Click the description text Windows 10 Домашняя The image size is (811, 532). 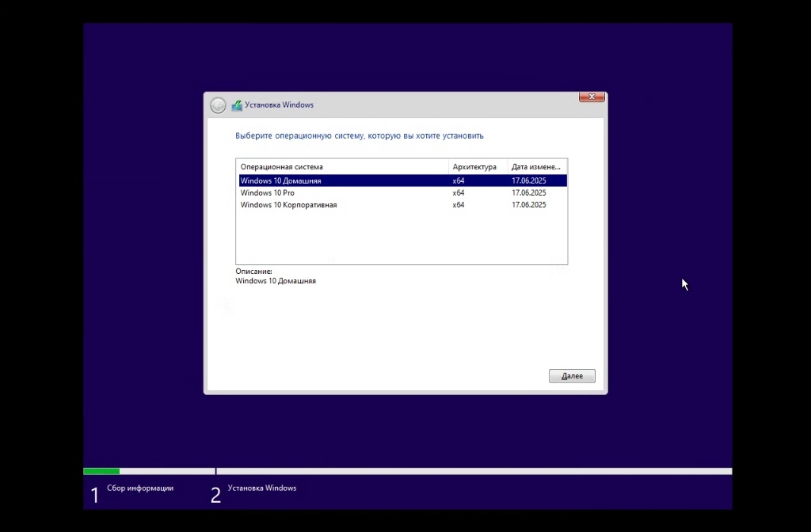click(276, 281)
